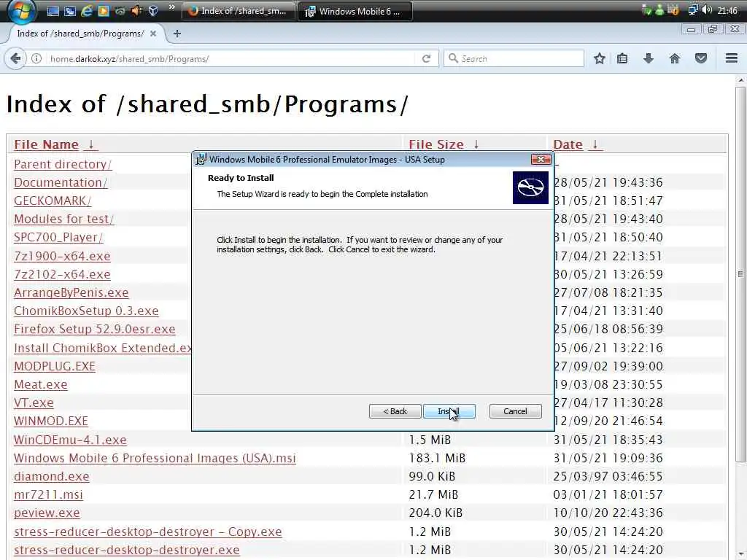Download VT.exe
The image size is (747, 560).
tap(34, 402)
